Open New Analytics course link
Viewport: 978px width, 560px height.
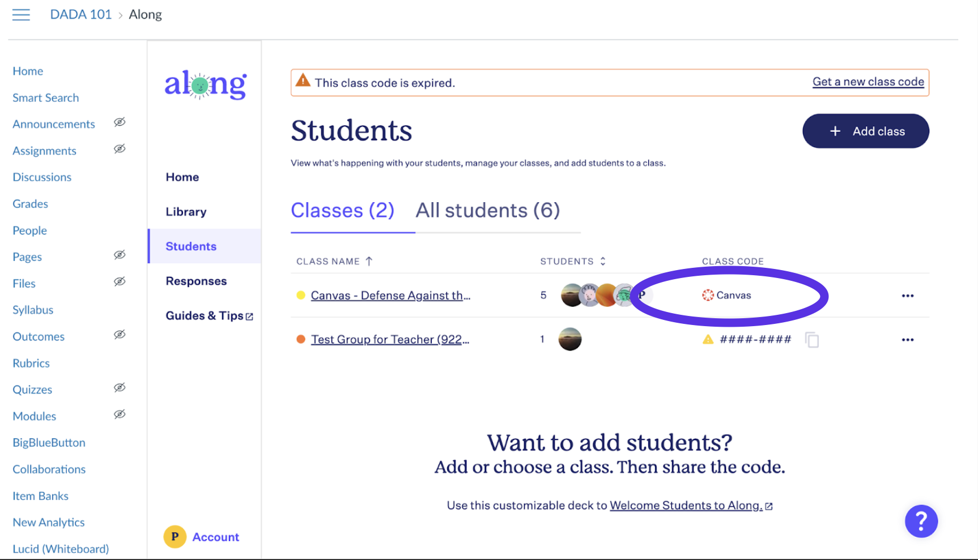click(48, 522)
